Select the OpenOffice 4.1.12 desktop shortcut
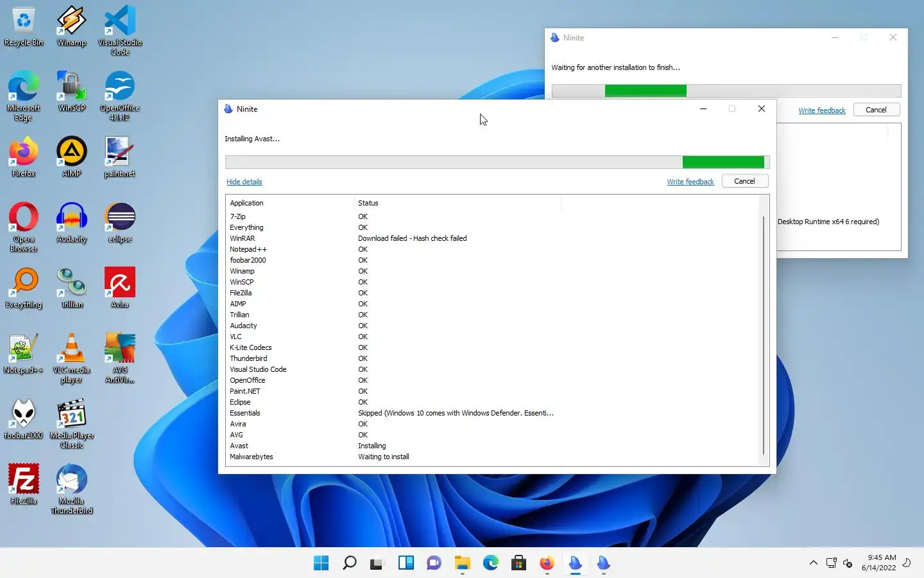Viewport: 924px width, 578px height. pos(120,96)
